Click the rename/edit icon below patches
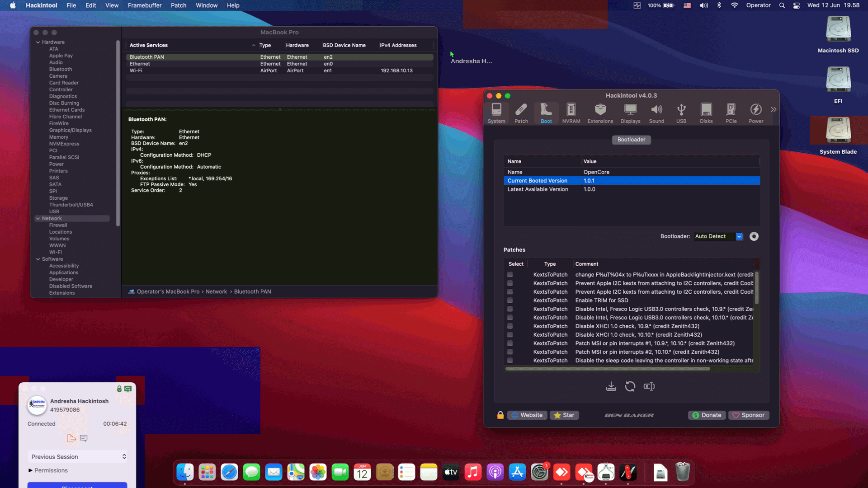This screenshot has width=868, height=488. coord(649,386)
